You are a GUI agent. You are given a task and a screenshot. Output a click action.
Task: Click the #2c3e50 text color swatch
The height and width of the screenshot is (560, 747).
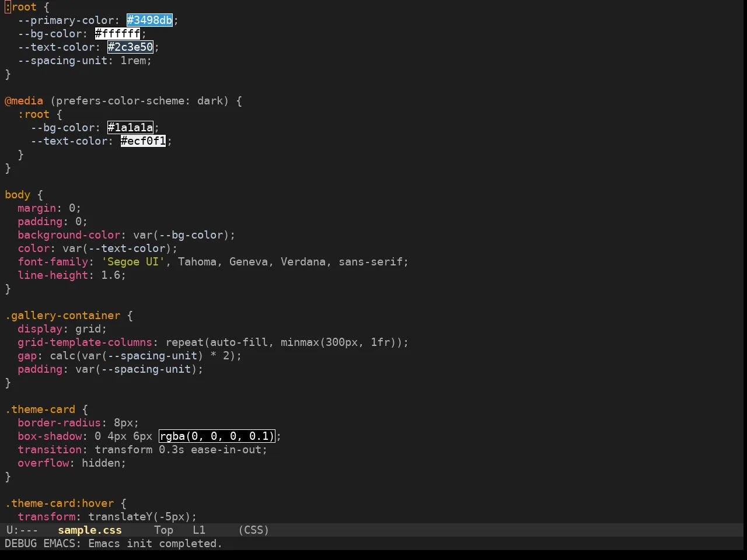[x=130, y=47]
